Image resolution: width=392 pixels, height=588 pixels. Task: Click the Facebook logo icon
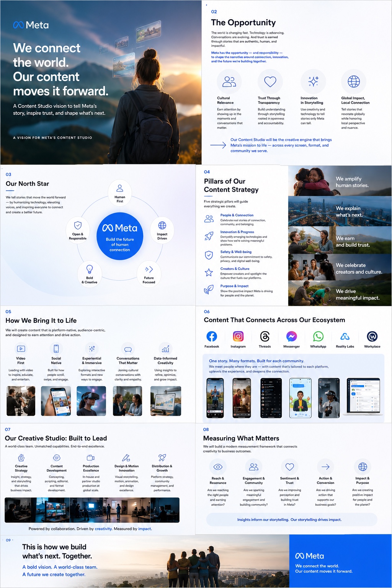pyautogui.click(x=212, y=336)
